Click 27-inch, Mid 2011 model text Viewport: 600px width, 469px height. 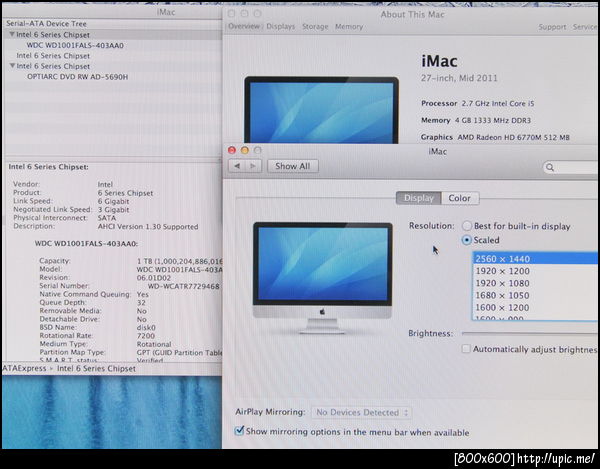tap(459, 78)
